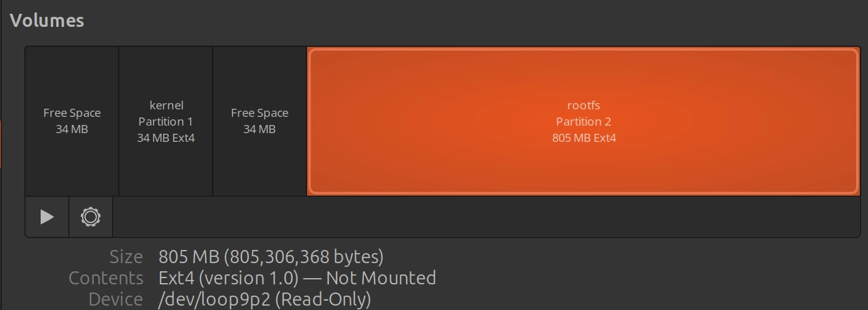Click the empty toolbar area beside gear
This screenshot has width=868, height=310.
[x=486, y=217]
